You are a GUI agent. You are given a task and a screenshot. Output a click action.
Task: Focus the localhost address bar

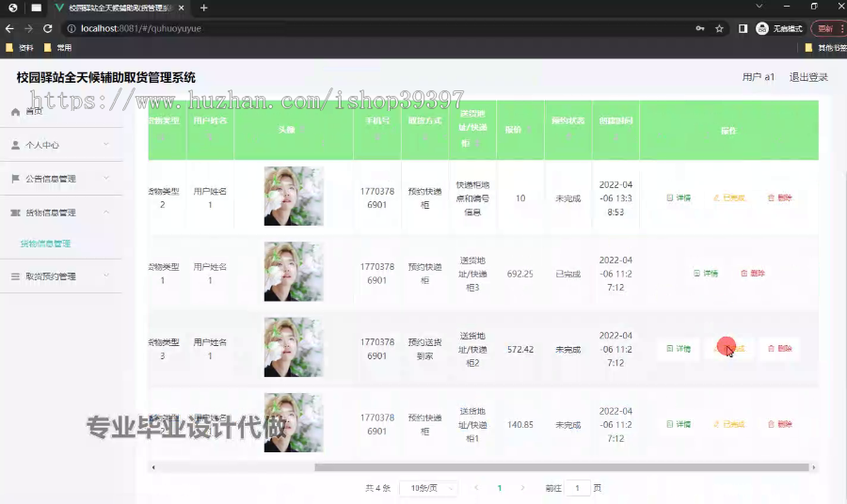378,28
